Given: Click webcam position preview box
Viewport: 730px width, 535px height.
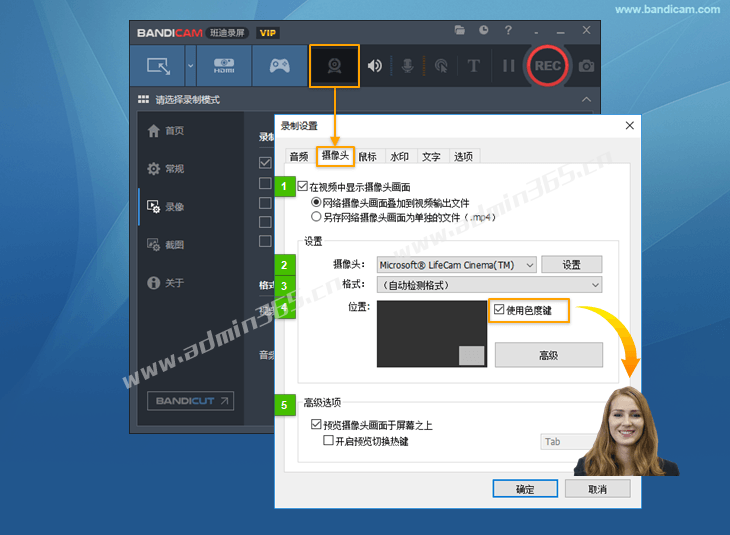Looking at the screenshot, I should click(x=432, y=334).
